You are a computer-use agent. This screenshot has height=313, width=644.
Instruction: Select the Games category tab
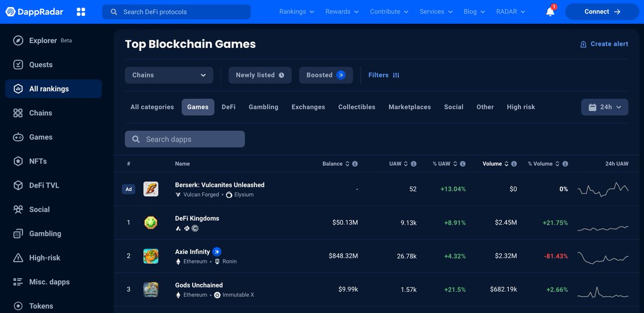pos(198,107)
